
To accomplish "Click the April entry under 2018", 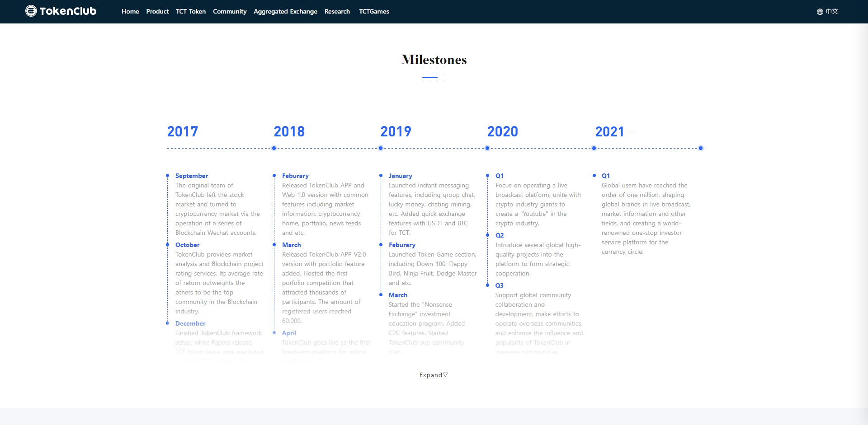I will [x=289, y=333].
